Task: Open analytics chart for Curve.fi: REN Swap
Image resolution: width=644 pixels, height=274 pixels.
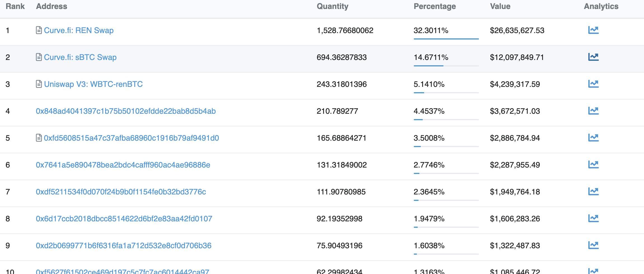Action: (x=593, y=30)
